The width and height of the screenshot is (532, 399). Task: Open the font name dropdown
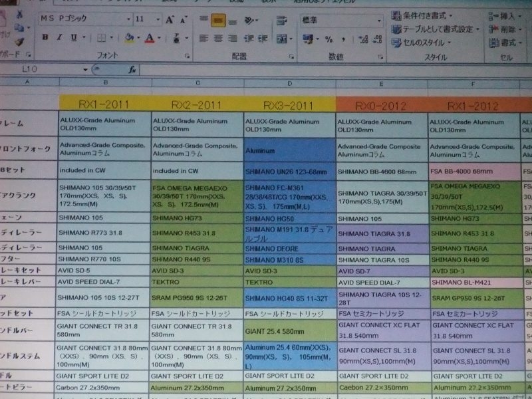(x=128, y=19)
